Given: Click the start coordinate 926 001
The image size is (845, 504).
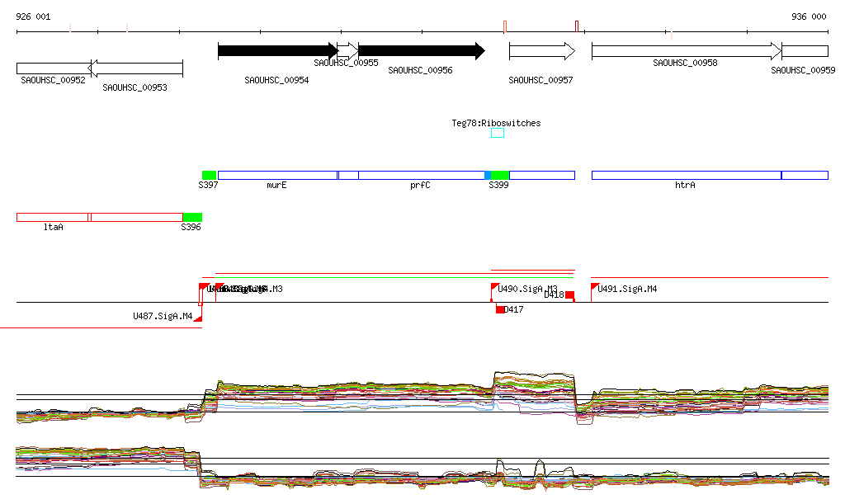Looking at the screenshot, I should pyautogui.click(x=33, y=16).
